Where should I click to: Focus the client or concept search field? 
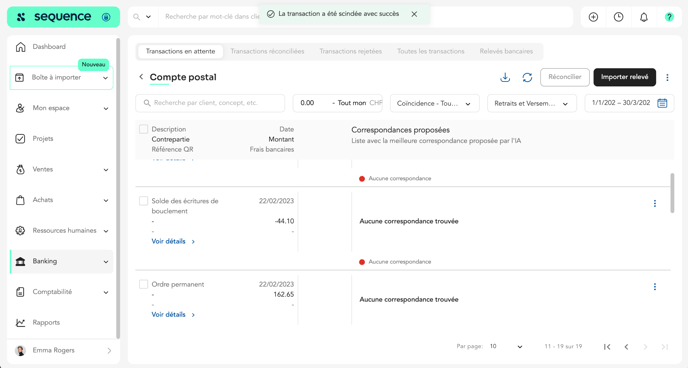tap(210, 103)
